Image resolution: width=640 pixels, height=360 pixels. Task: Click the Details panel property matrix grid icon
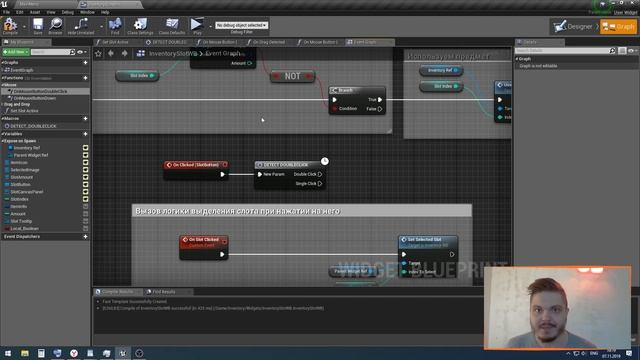[x=622, y=51]
